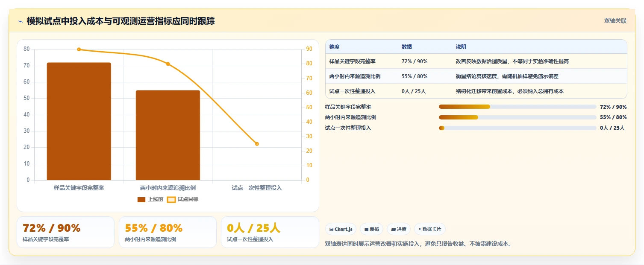Viewport: 644px width, 265px height.
Task: Click the footer text starting 双轴表达同时展示
Action: pos(418,244)
